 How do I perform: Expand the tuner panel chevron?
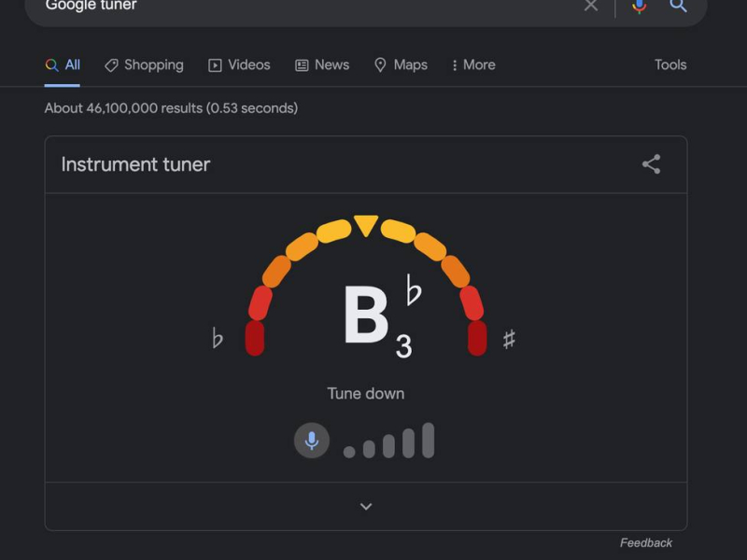point(366,506)
